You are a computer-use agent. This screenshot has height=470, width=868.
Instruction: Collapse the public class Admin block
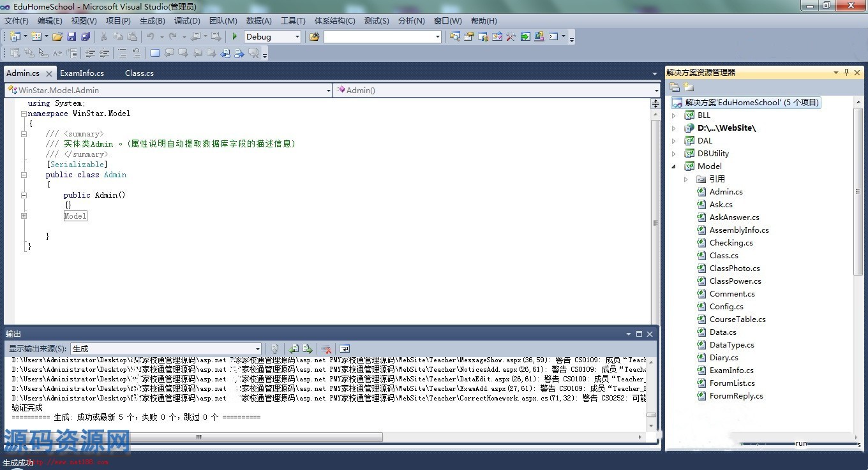click(x=24, y=175)
